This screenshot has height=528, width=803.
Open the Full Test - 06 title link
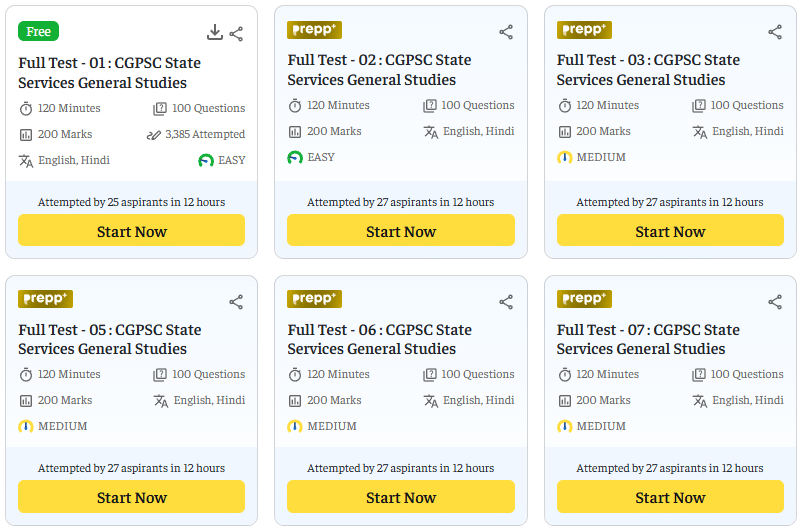click(379, 339)
